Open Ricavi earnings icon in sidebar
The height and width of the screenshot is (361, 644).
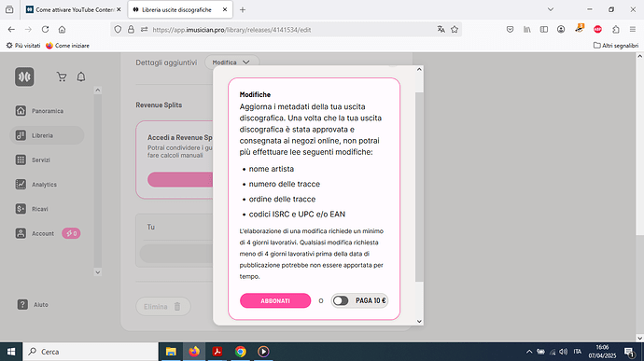21,209
